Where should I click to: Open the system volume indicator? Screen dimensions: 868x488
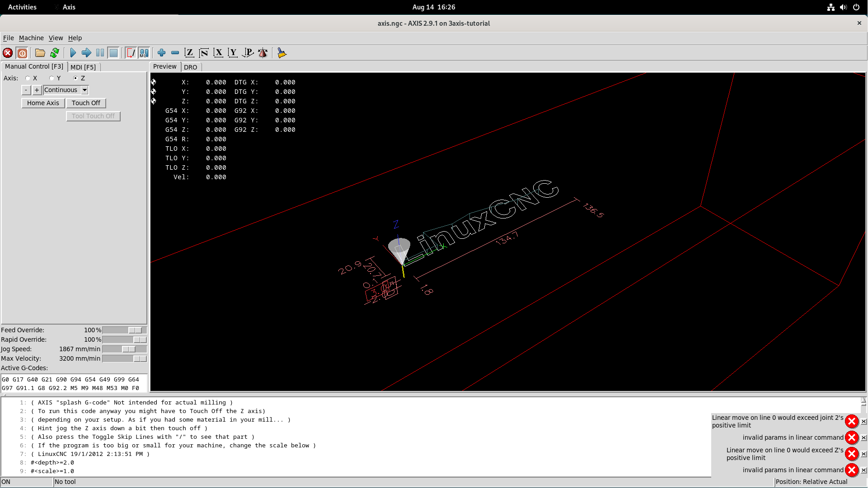[843, 7]
